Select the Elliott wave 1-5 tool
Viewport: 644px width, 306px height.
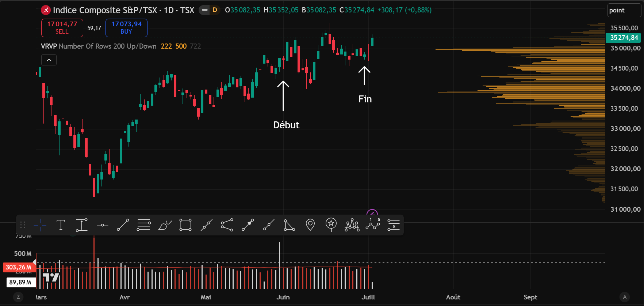point(373,224)
